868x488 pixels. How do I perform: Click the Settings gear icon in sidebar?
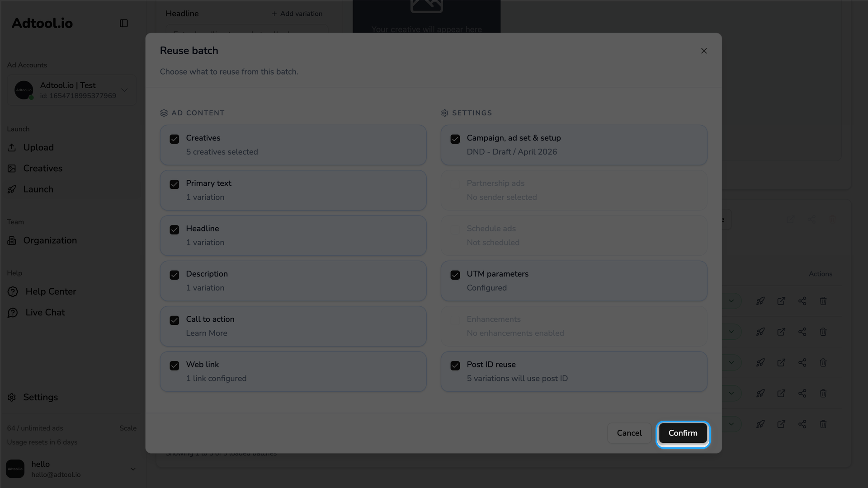tap(12, 397)
